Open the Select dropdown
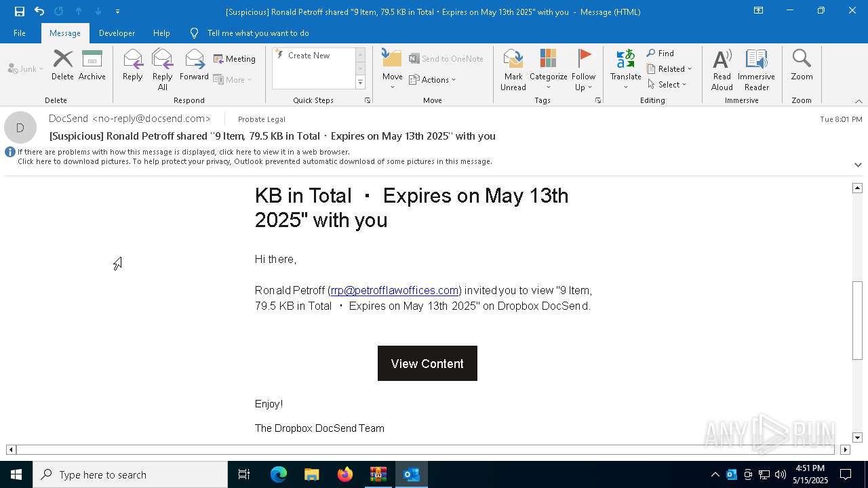This screenshot has height=488, width=868. [667, 85]
